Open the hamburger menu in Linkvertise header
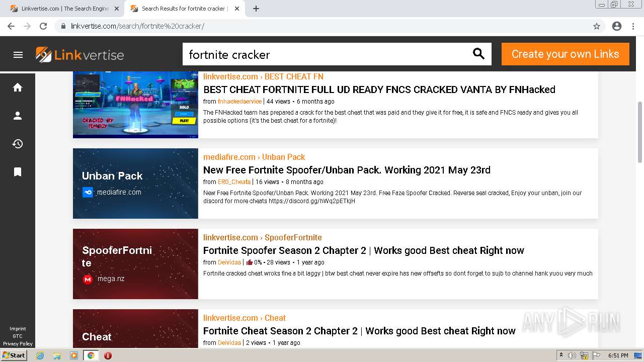 pos(18,55)
